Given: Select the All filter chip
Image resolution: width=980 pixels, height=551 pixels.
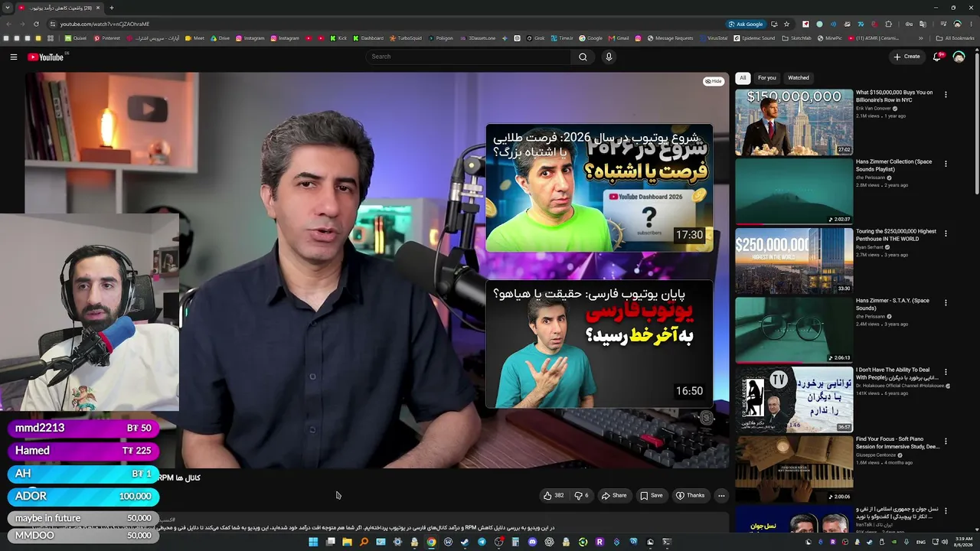Looking at the screenshot, I should [x=743, y=78].
